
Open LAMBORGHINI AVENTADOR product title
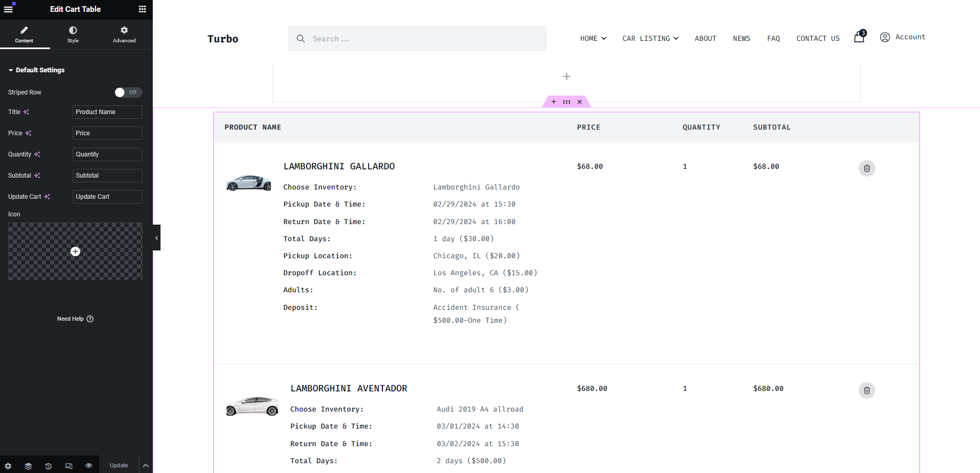349,388
